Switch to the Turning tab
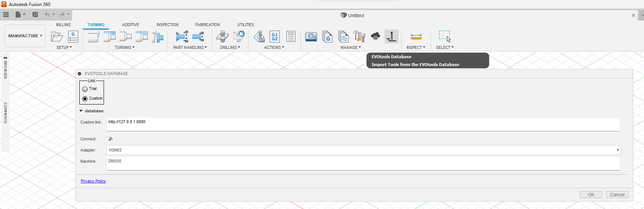 tap(96, 25)
